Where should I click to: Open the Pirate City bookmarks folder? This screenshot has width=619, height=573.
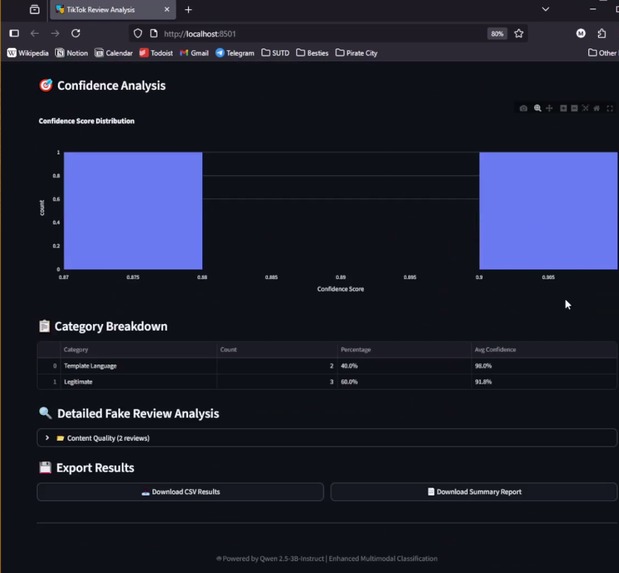coord(356,53)
